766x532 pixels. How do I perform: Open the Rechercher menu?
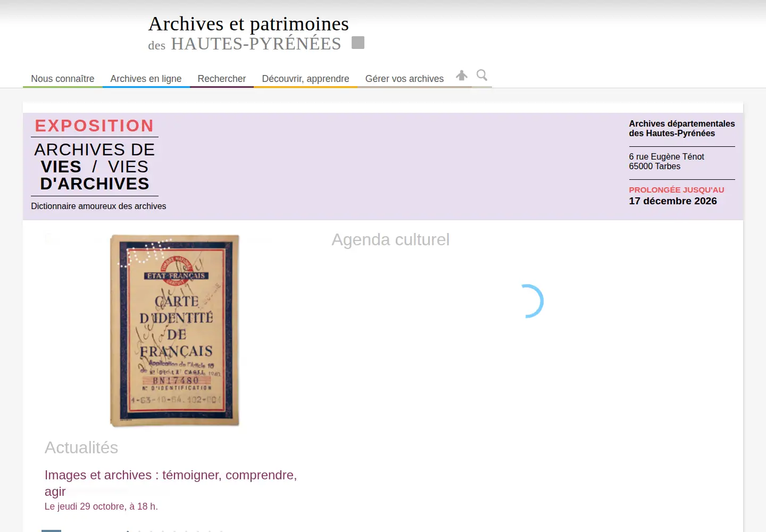coord(222,79)
